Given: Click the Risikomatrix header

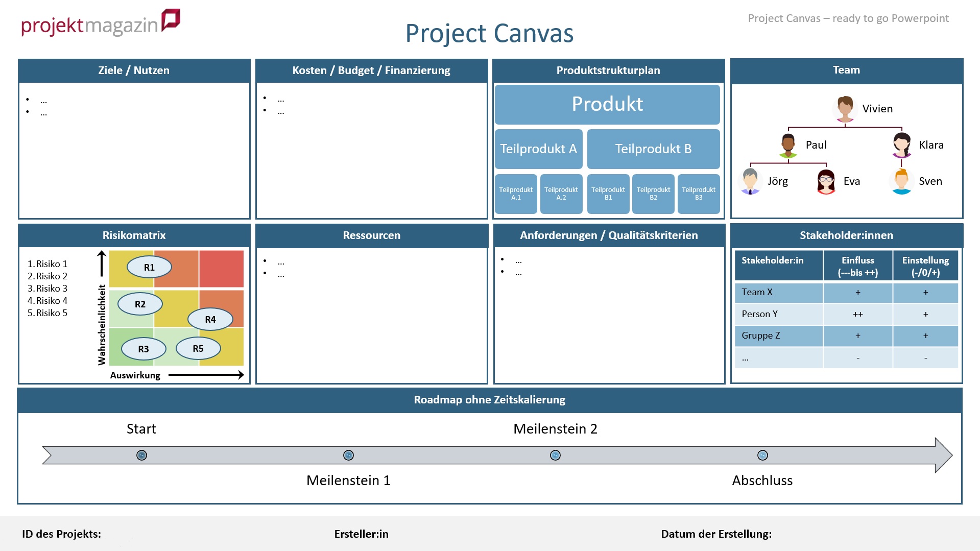Looking at the screenshot, I should tap(134, 235).
